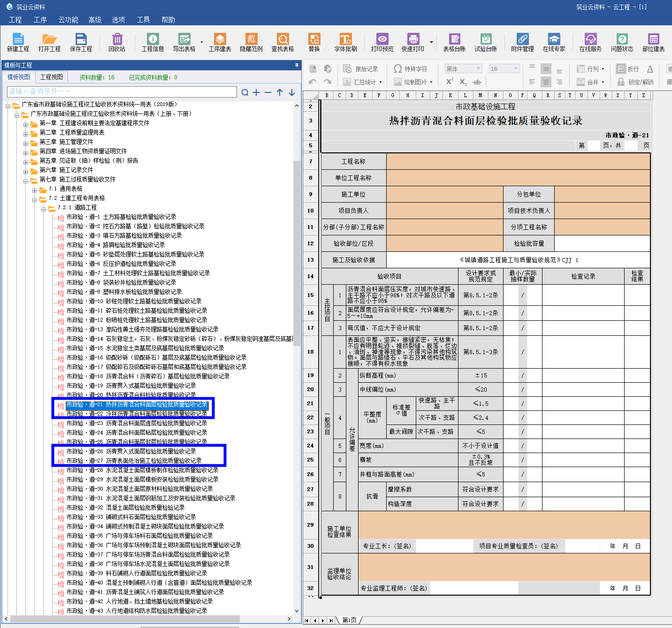Click the redo arrow icon
Viewport: 672px width, 628px height.
(x=328, y=82)
